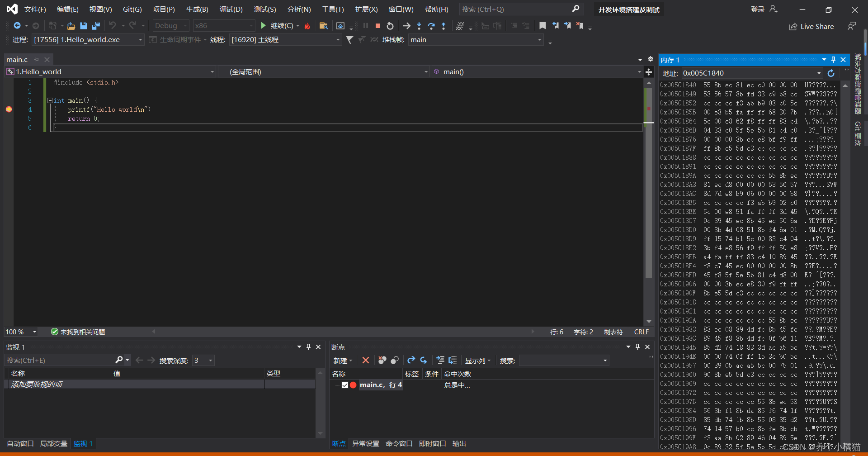
Task: Click the Memory 1 vertical scrollbar up arrow
Action: [x=845, y=85]
